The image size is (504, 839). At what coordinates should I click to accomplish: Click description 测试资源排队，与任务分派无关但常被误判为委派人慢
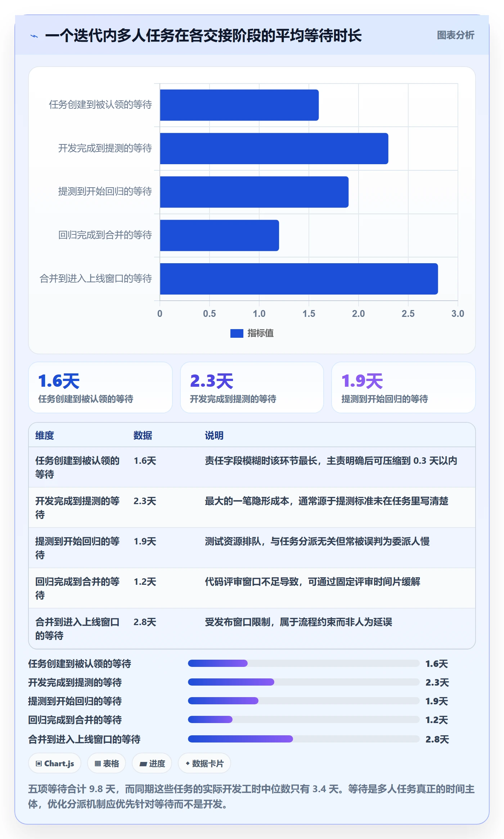coord(317,541)
